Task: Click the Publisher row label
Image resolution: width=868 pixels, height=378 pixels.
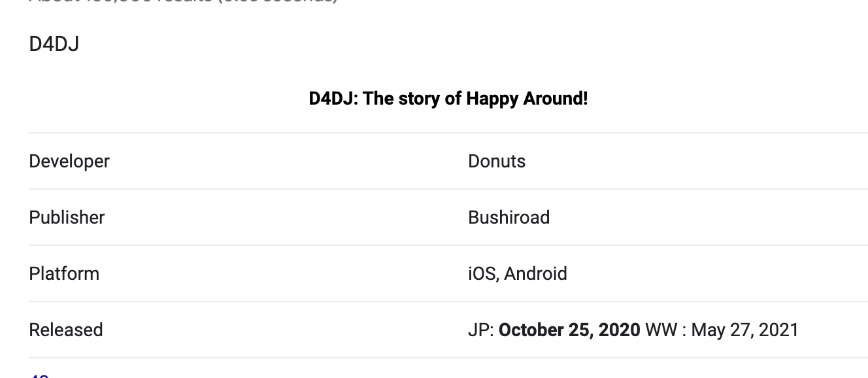Action: (x=67, y=217)
